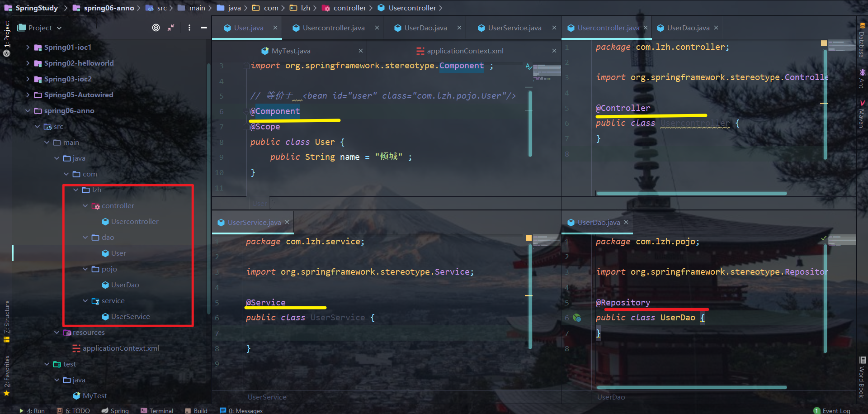The width and height of the screenshot is (868, 414).
Task: Click horizontal scrollbar in Usercontroller editor
Action: [692, 193]
